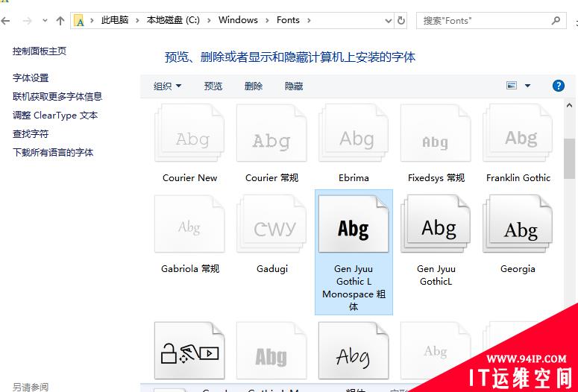Image resolution: width=578 pixels, height=392 pixels.
Task: Select the faint serif Abg font in bottom row
Action: point(436,351)
